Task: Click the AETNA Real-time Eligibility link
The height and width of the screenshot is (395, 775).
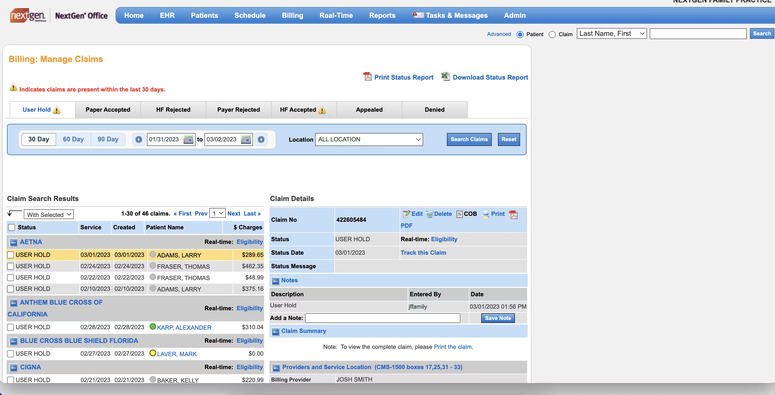Action: 250,242
